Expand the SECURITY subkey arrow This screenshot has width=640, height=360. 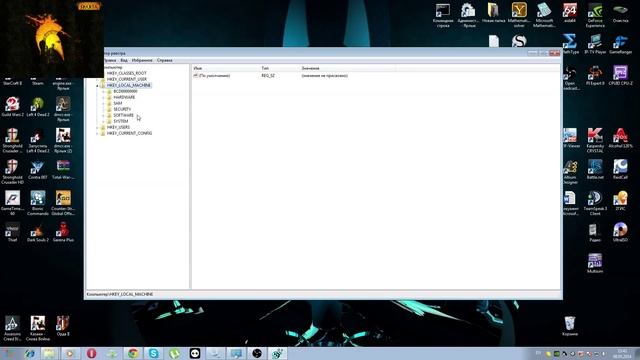104,109
